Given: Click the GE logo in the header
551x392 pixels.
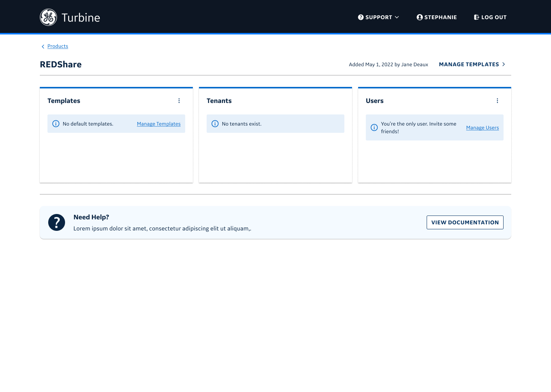Looking at the screenshot, I should click(x=48, y=17).
